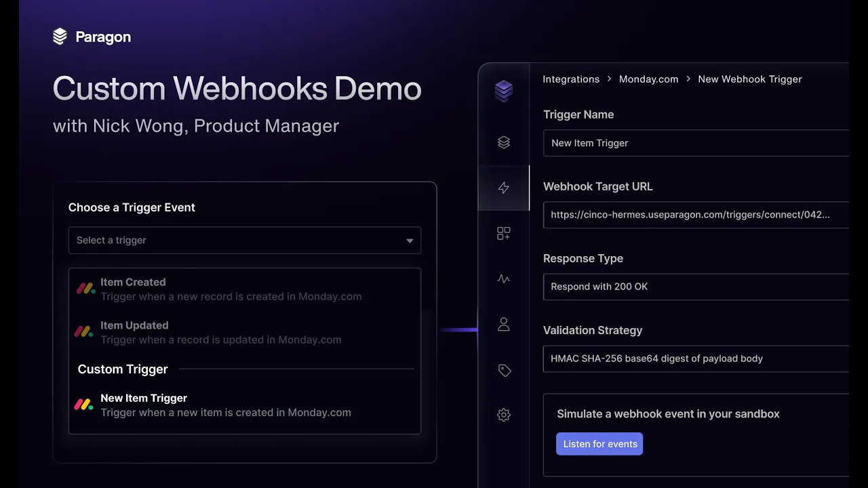Click the Validation Strategy label
The width and height of the screenshot is (868, 488).
click(x=593, y=330)
